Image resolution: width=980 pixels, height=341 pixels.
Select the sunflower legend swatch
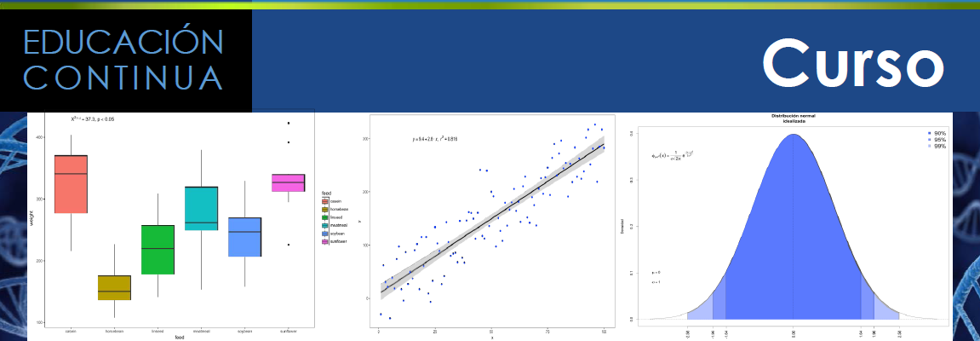click(x=324, y=241)
